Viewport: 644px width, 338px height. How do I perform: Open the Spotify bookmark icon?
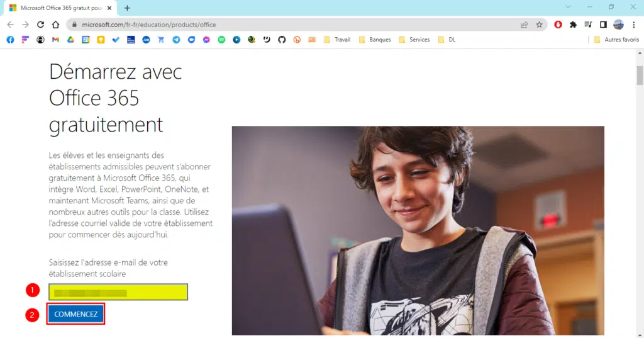(221, 40)
